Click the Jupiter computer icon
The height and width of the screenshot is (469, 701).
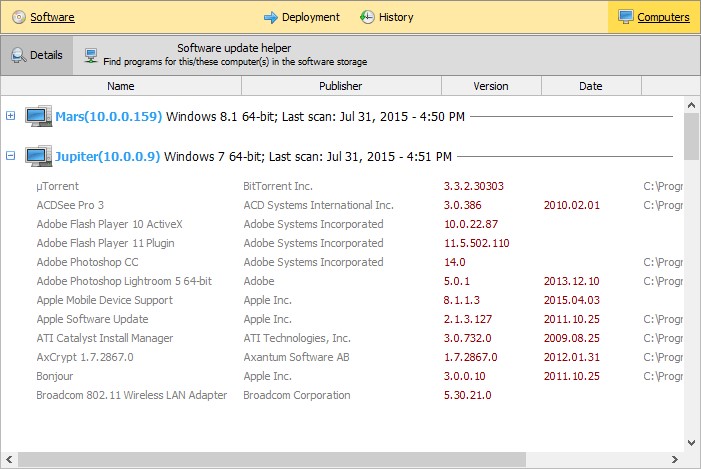tap(38, 155)
